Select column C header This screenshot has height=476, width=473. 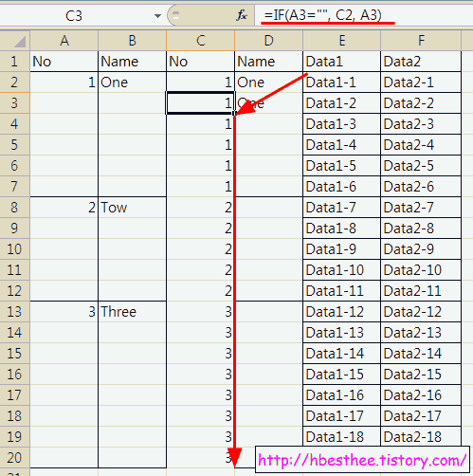201,41
